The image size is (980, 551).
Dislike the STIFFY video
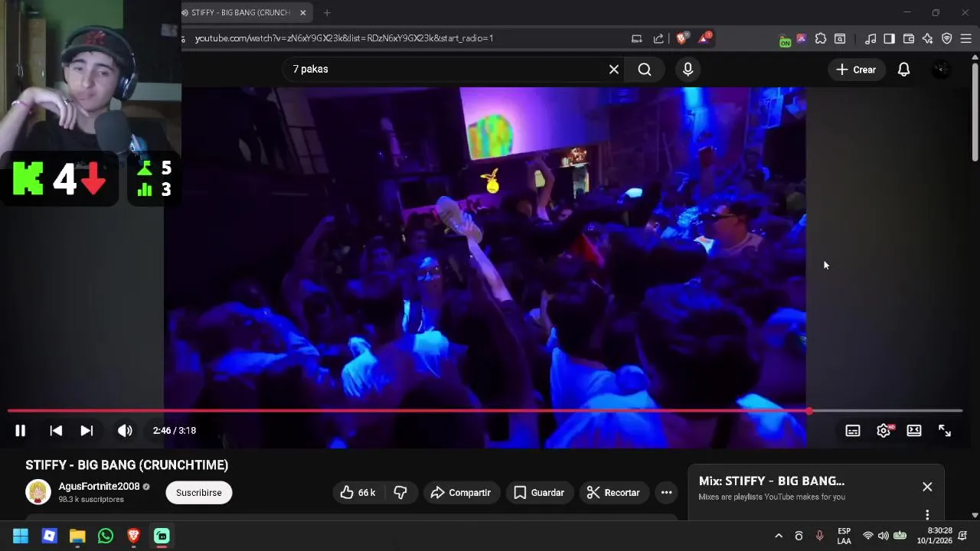point(400,493)
